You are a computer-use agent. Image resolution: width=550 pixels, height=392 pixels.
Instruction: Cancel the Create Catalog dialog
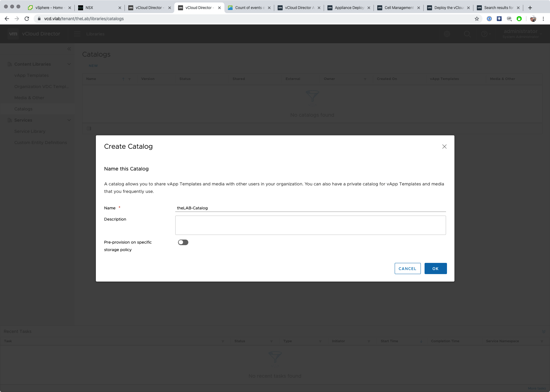(x=407, y=268)
